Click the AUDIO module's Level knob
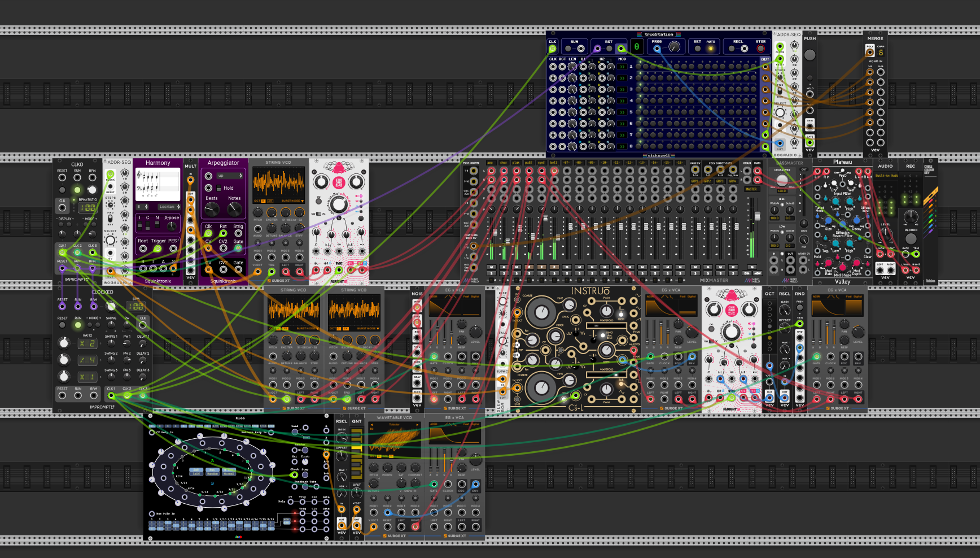980x558 pixels. pos(885,233)
